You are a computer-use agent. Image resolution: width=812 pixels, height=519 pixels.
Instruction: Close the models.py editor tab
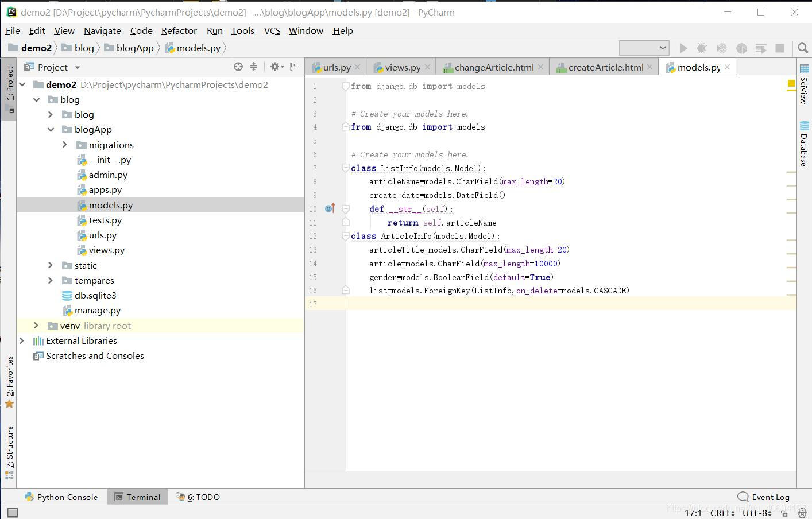point(727,67)
